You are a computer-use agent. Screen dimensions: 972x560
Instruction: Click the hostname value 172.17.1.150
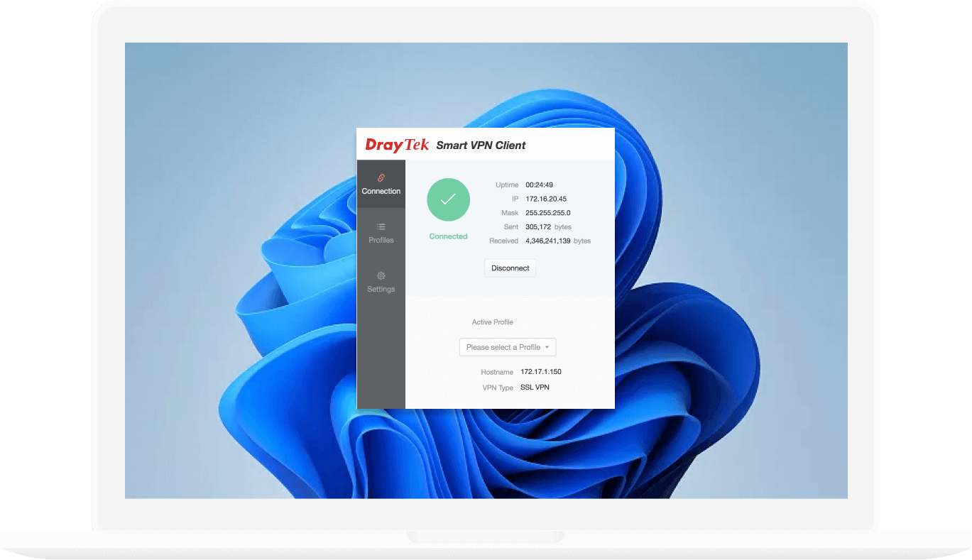point(541,372)
